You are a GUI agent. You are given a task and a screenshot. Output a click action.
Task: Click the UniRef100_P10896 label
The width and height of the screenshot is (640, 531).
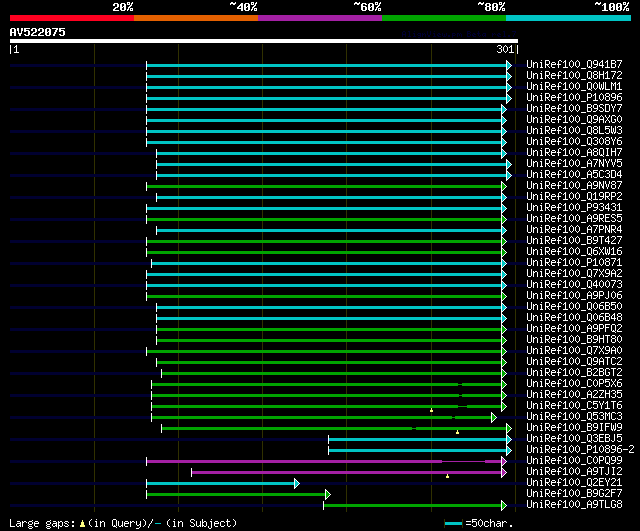point(574,98)
